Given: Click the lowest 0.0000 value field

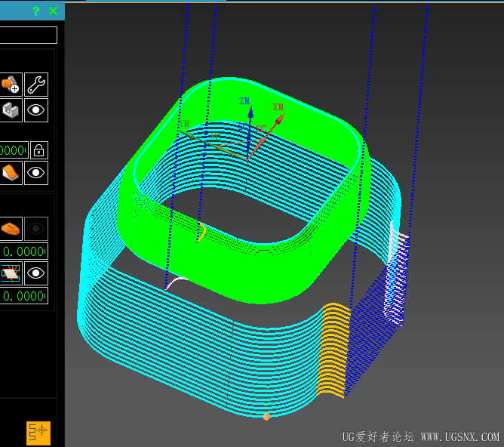Looking at the screenshot, I should pos(24,296).
